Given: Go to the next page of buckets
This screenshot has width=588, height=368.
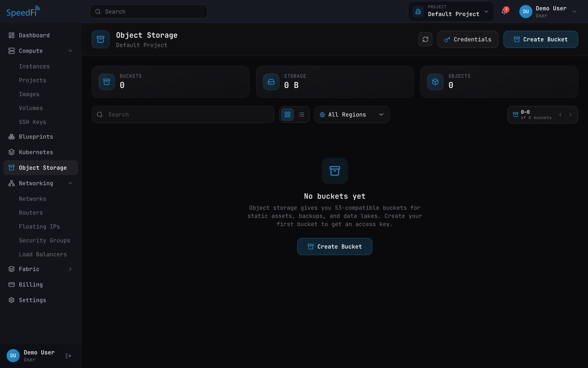Looking at the screenshot, I should (570, 115).
